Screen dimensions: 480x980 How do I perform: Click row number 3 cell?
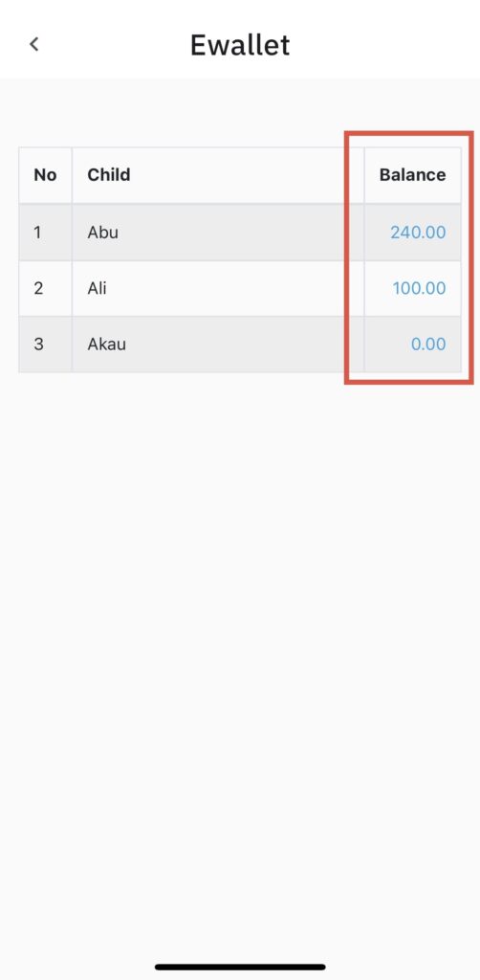(x=45, y=344)
